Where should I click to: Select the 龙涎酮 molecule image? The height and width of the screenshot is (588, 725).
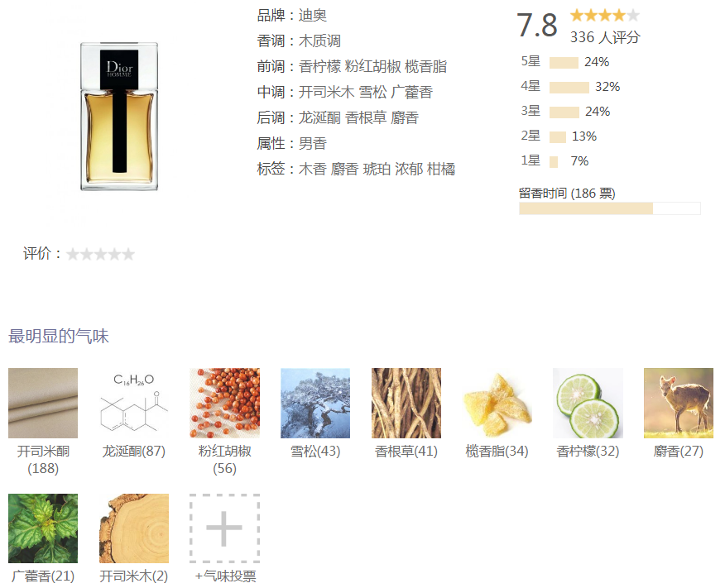133,403
